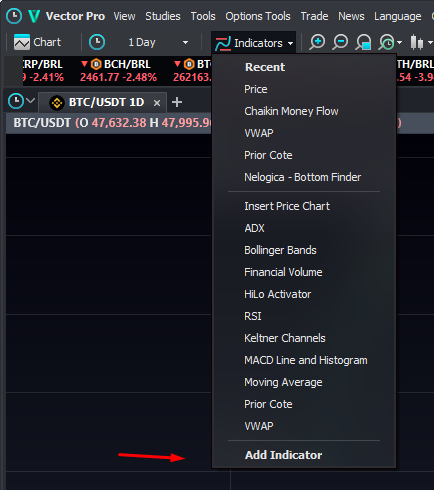The image size is (434, 490).
Task: Add a new chart tab with plus
Action: point(177,102)
